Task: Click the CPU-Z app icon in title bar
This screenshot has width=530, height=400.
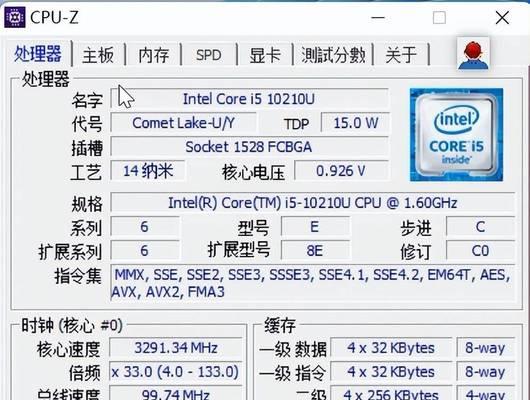Action: (14, 17)
